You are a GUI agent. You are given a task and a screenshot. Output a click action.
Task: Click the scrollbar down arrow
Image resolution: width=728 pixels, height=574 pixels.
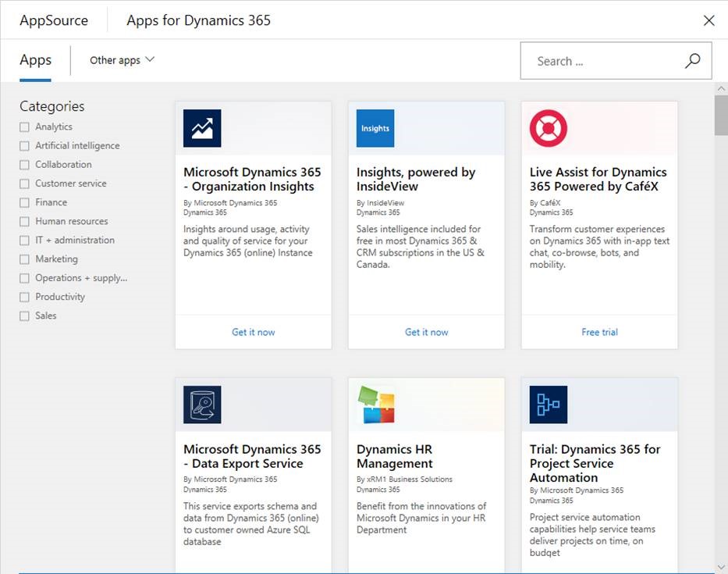721,567
